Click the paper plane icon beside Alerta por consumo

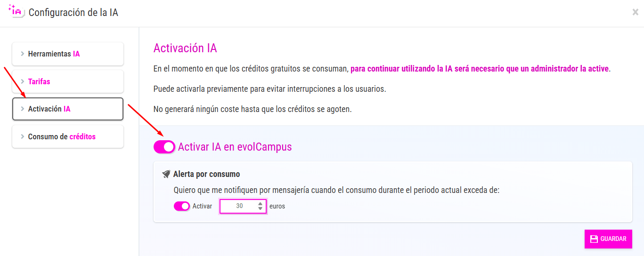166,174
